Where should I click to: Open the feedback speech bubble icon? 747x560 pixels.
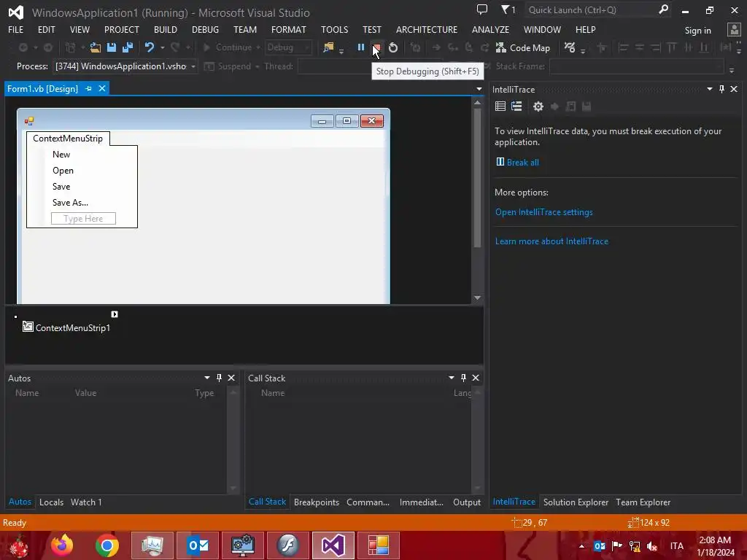point(482,9)
